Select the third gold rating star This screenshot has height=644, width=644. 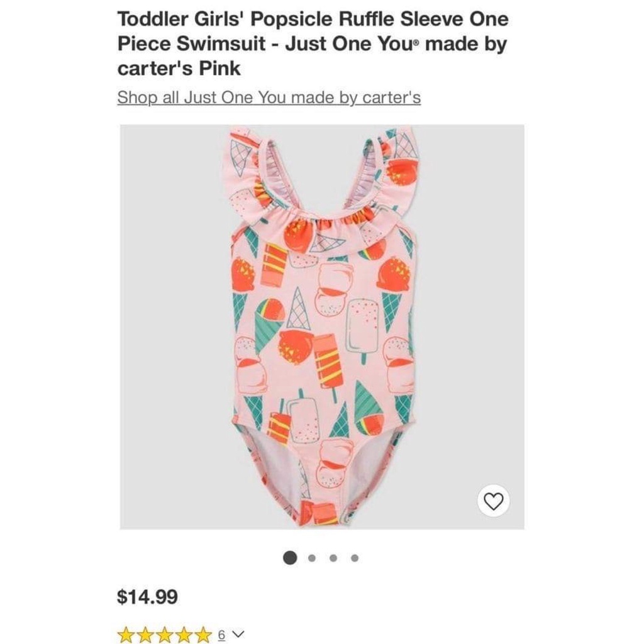coord(164,635)
